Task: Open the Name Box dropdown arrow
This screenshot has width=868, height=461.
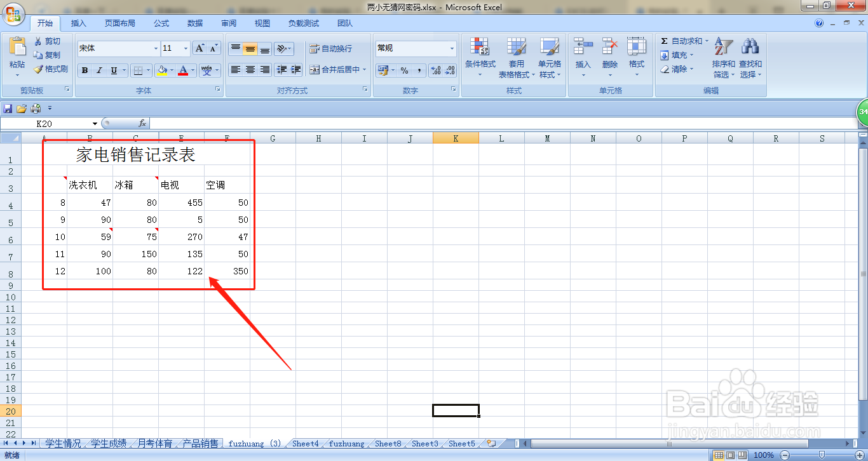Action: (x=95, y=124)
